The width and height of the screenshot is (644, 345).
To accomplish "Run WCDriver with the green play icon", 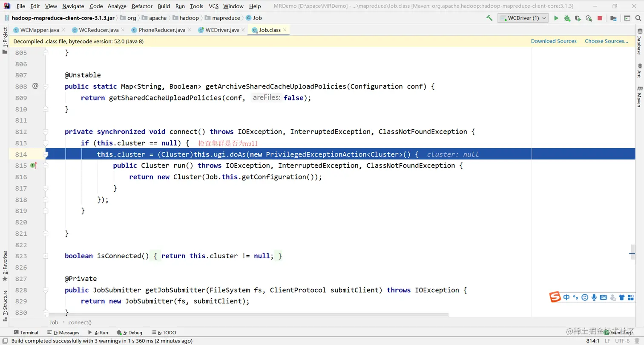I will (556, 18).
